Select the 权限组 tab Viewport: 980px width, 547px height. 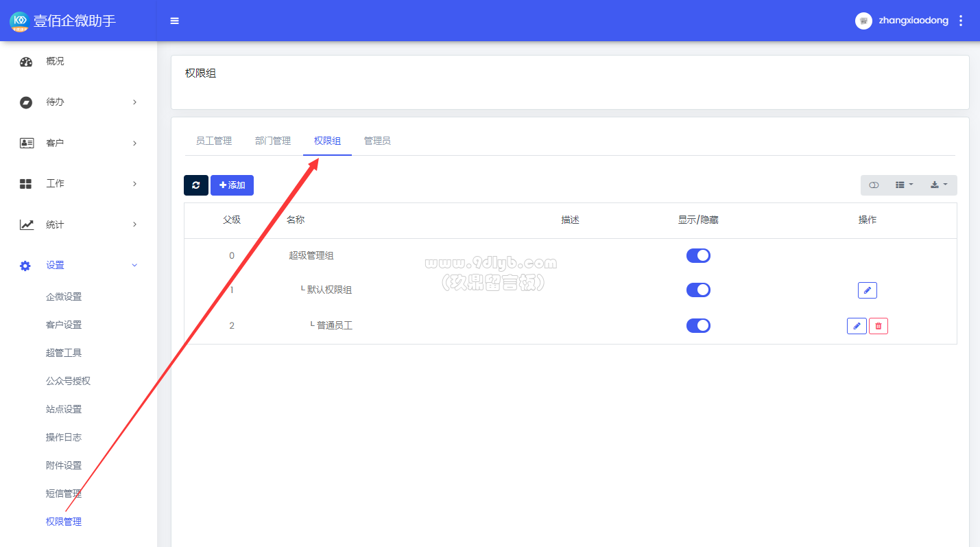tap(327, 141)
